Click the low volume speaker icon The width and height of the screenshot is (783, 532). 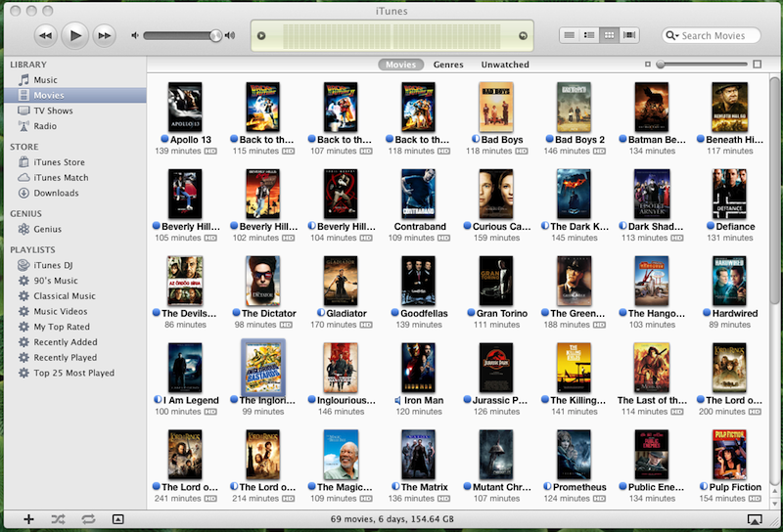point(134,35)
